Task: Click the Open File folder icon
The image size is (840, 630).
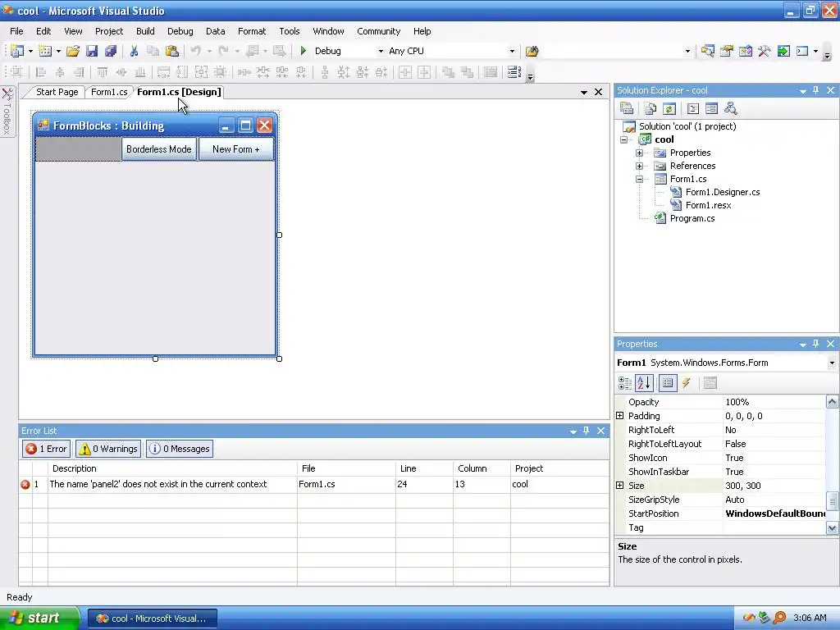Action: tap(73, 51)
